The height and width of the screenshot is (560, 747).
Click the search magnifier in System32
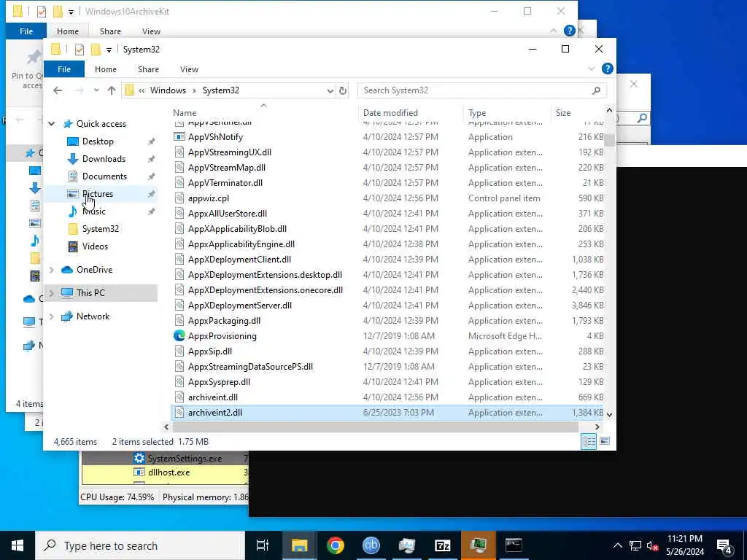click(x=596, y=90)
